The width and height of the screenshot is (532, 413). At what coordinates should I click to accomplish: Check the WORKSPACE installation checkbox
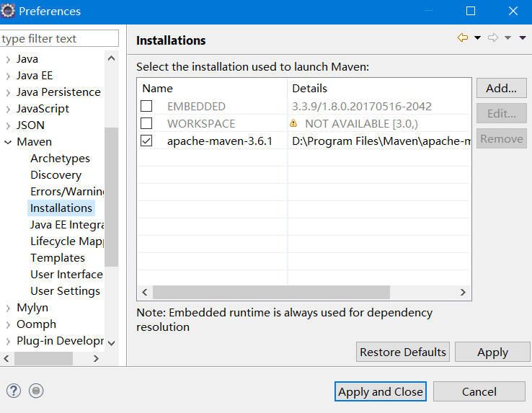pyautogui.click(x=146, y=123)
